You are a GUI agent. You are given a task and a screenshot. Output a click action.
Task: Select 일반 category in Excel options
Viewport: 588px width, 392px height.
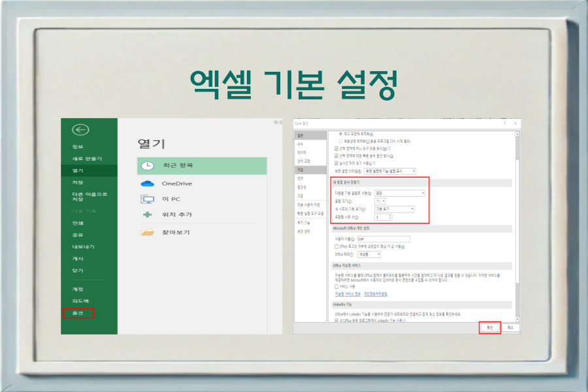click(310, 135)
